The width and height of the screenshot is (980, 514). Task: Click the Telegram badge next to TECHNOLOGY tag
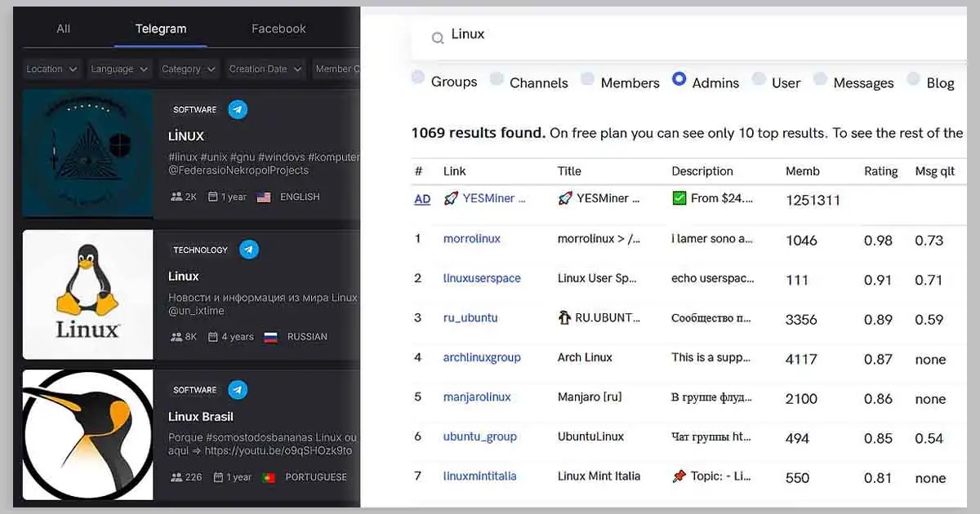point(249,250)
